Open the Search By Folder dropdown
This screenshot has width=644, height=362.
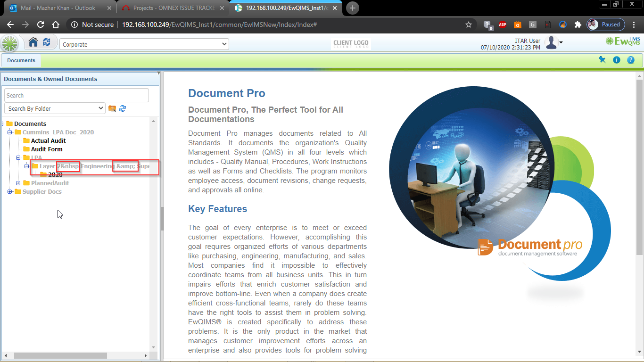(55, 108)
